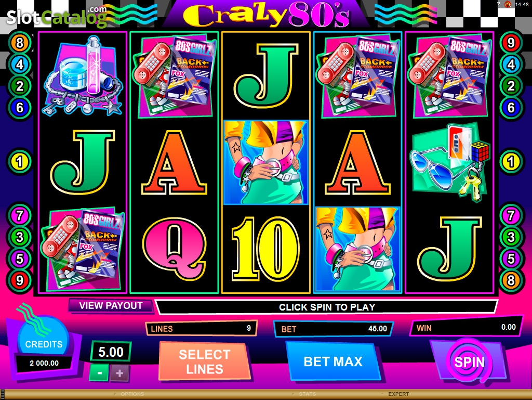Click the coin size 5.00 field
The height and width of the screenshot is (400, 532).
tap(111, 352)
